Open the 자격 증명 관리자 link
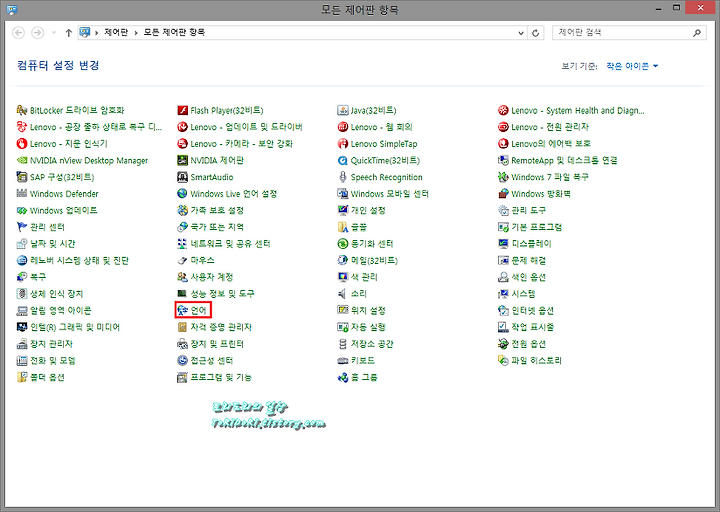Image resolution: width=720 pixels, height=512 pixels. click(221, 327)
